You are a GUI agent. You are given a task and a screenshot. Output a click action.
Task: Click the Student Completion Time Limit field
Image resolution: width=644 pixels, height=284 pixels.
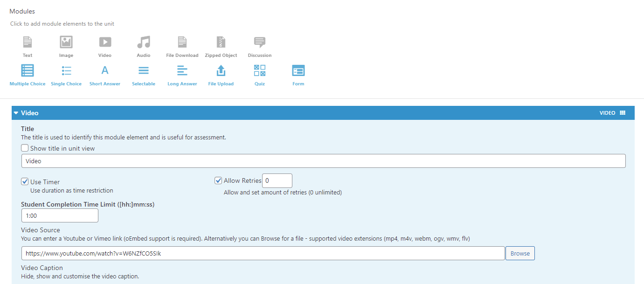[60, 215]
